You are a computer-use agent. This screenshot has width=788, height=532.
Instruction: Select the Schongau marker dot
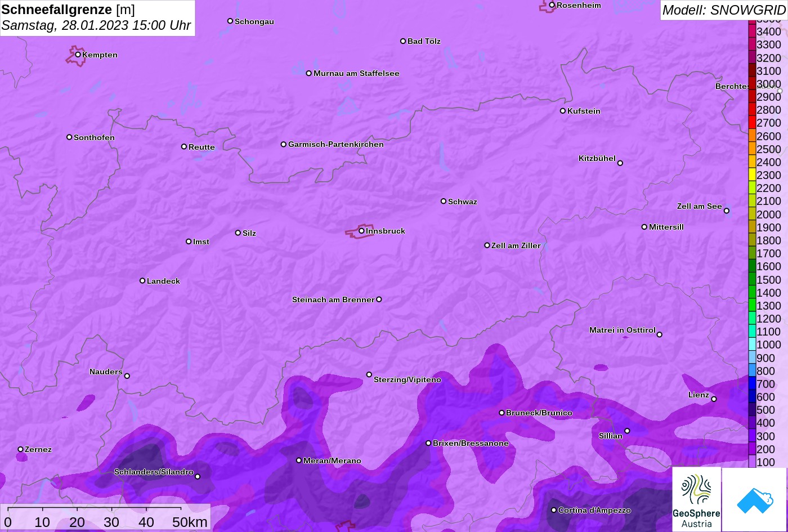tap(230, 21)
